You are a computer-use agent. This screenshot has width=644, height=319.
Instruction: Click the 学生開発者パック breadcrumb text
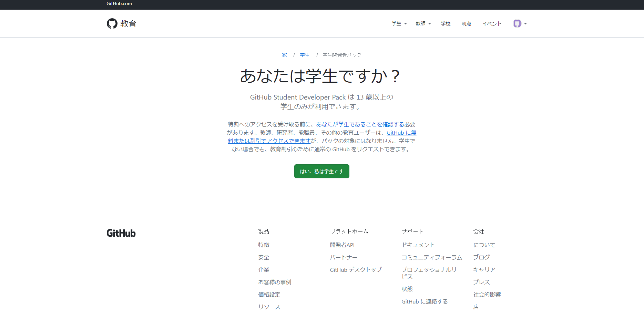[x=342, y=55]
